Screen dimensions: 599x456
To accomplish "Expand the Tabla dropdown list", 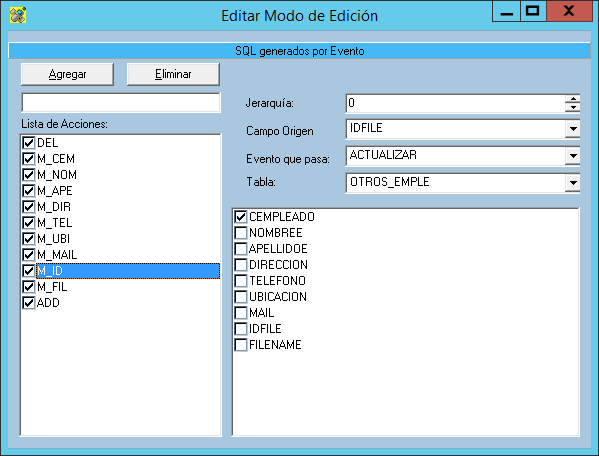I will tap(573, 183).
